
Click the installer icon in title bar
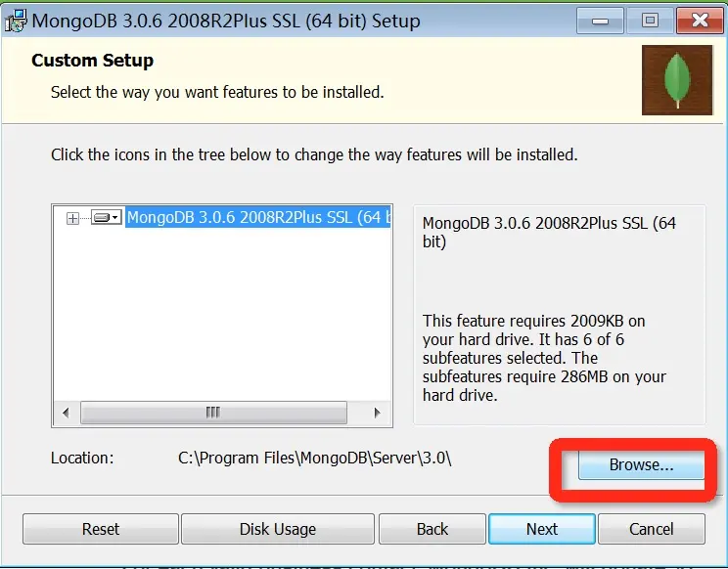click(16, 21)
